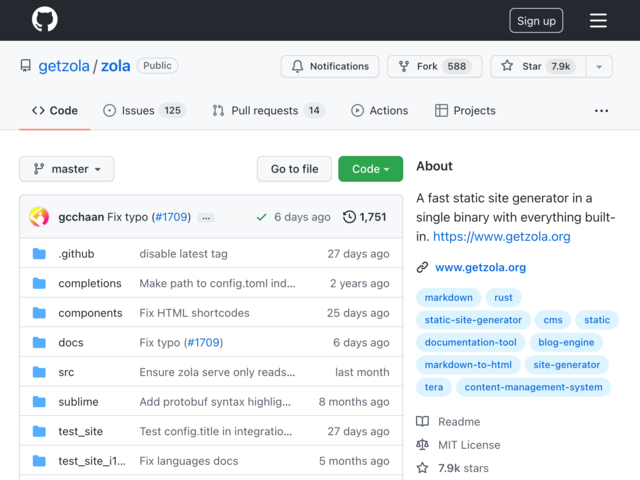Click the sublime folder icon
The width and height of the screenshot is (640, 480).
(x=39, y=401)
